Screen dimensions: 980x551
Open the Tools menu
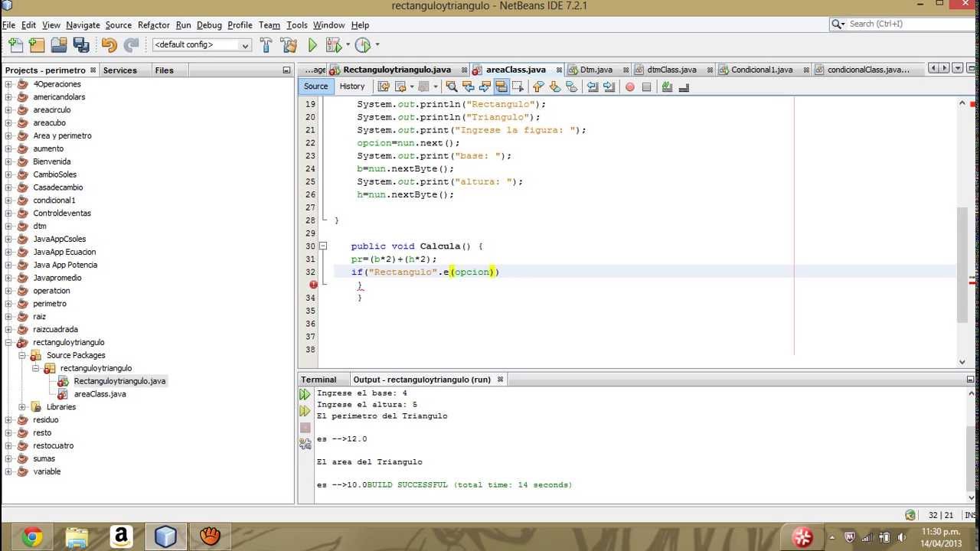(x=297, y=25)
